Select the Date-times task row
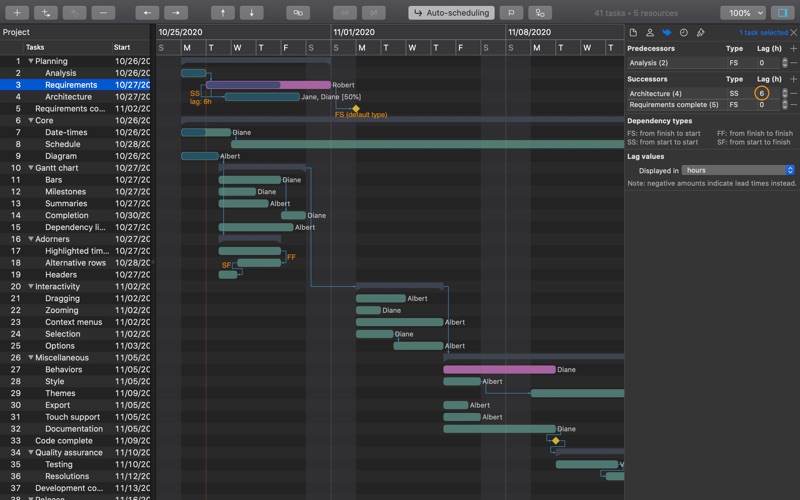 (x=75, y=132)
